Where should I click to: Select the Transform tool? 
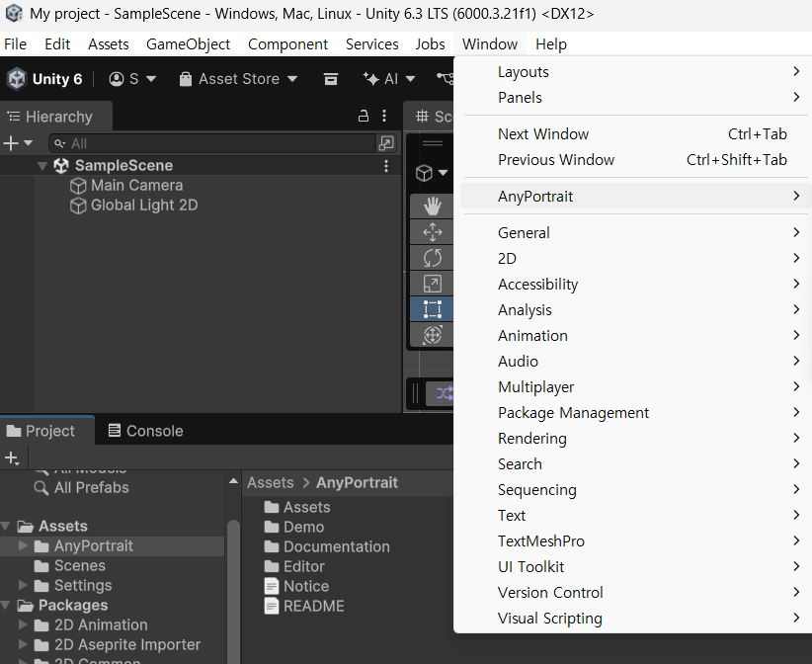click(432, 335)
